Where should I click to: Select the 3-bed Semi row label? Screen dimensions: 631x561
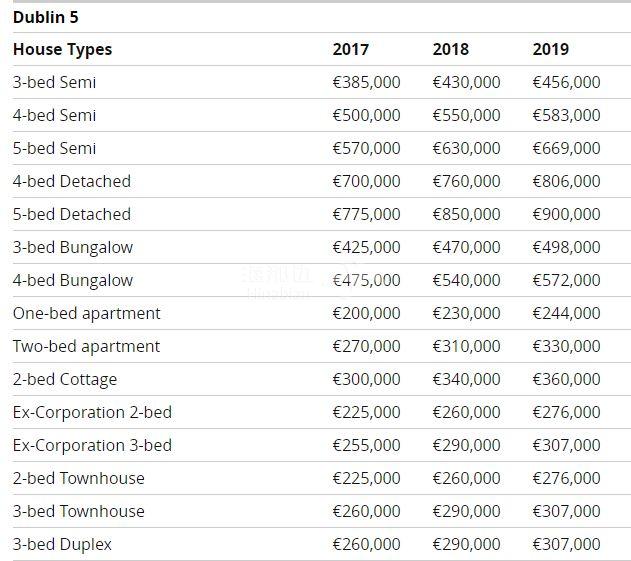click(54, 82)
